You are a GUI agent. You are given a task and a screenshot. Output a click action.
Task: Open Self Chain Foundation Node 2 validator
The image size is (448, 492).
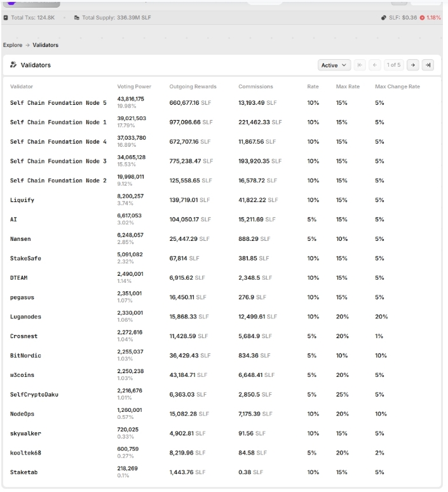(58, 181)
